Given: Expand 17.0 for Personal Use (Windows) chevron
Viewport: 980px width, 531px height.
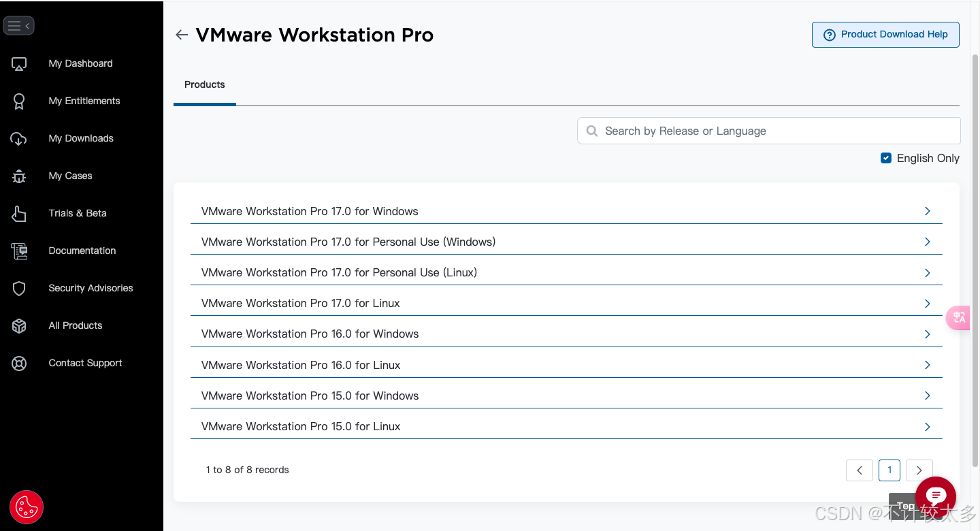Looking at the screenshot, I should (927, 242).
